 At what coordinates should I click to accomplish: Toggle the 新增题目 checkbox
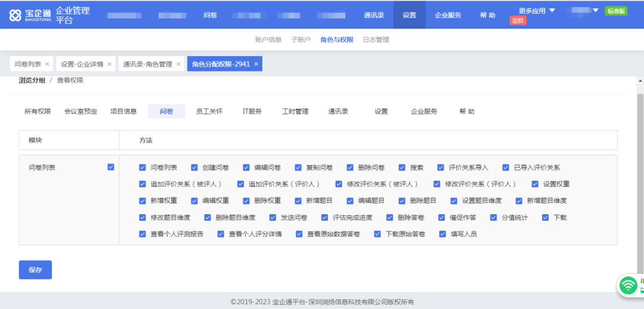pos(299,200)
